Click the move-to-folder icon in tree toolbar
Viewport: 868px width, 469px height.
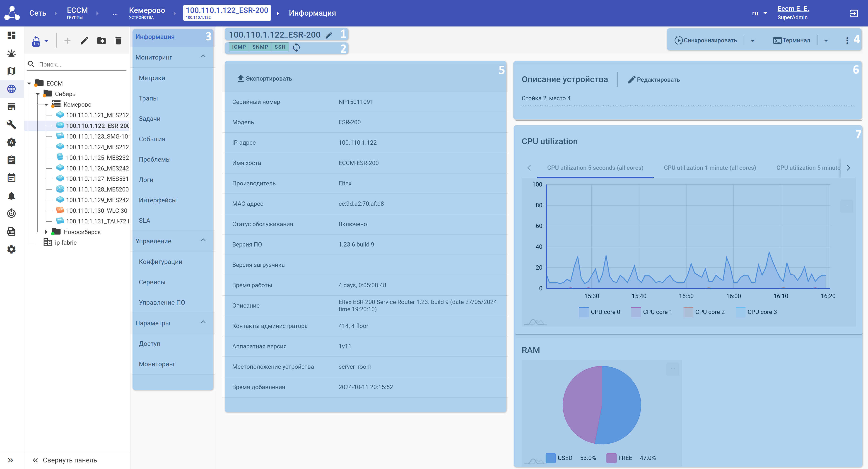tap(101, 41)
